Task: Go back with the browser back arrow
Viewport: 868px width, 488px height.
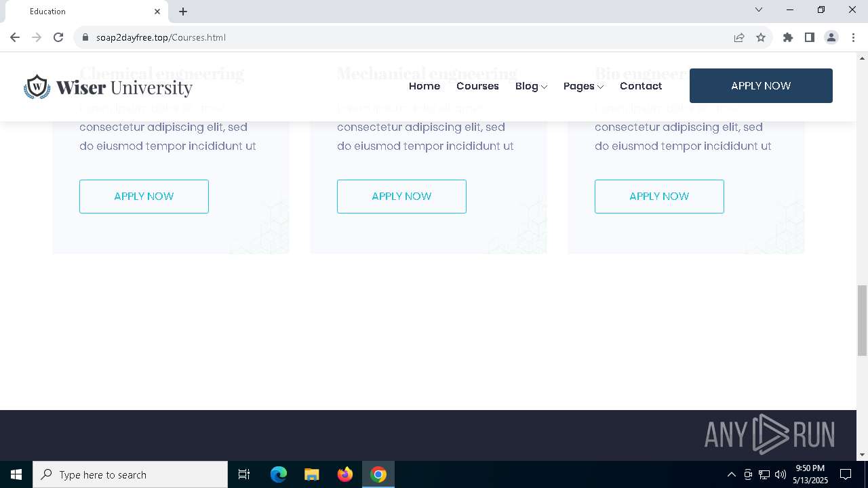Action: pos(15,37)
